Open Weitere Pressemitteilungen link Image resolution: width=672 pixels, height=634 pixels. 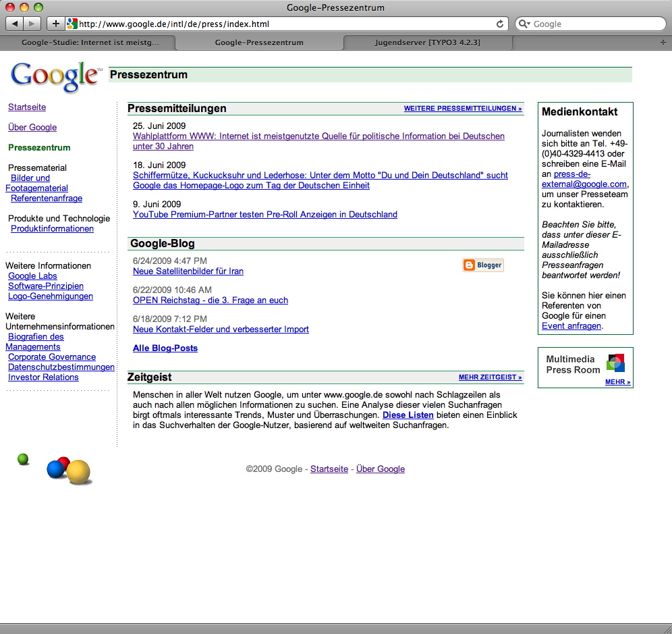pyautogui.click(x=463, y=109)
